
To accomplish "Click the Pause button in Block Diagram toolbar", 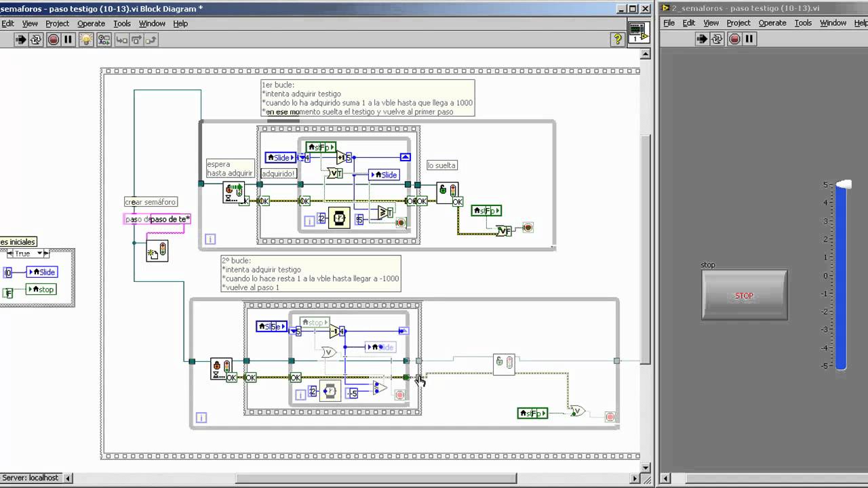I will 68,39.
